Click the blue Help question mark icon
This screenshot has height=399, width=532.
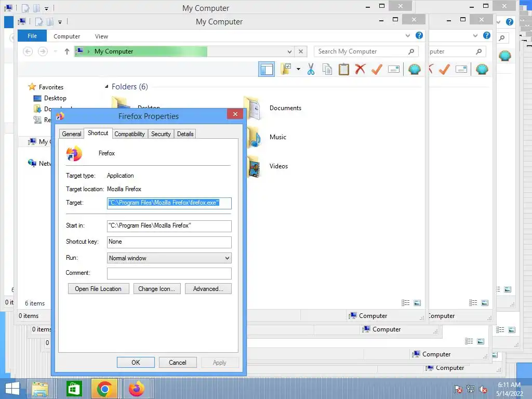pos(419,35)
